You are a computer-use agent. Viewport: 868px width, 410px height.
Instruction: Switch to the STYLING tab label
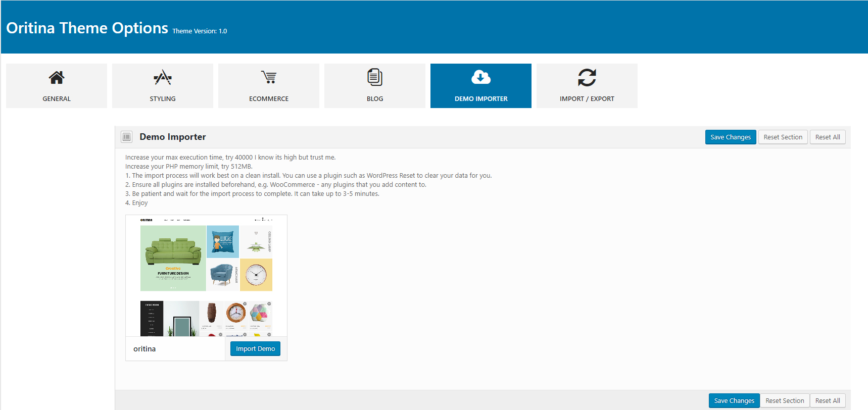click(163, 99)
